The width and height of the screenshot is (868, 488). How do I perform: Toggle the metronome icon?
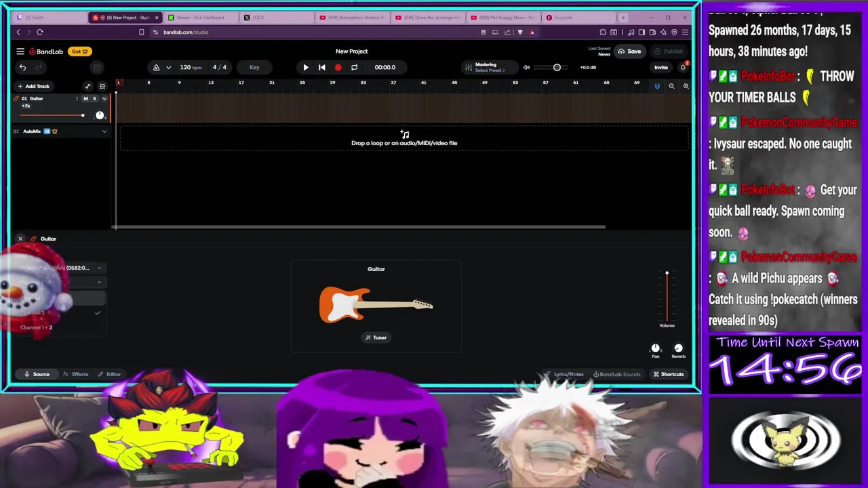point(156,67)
